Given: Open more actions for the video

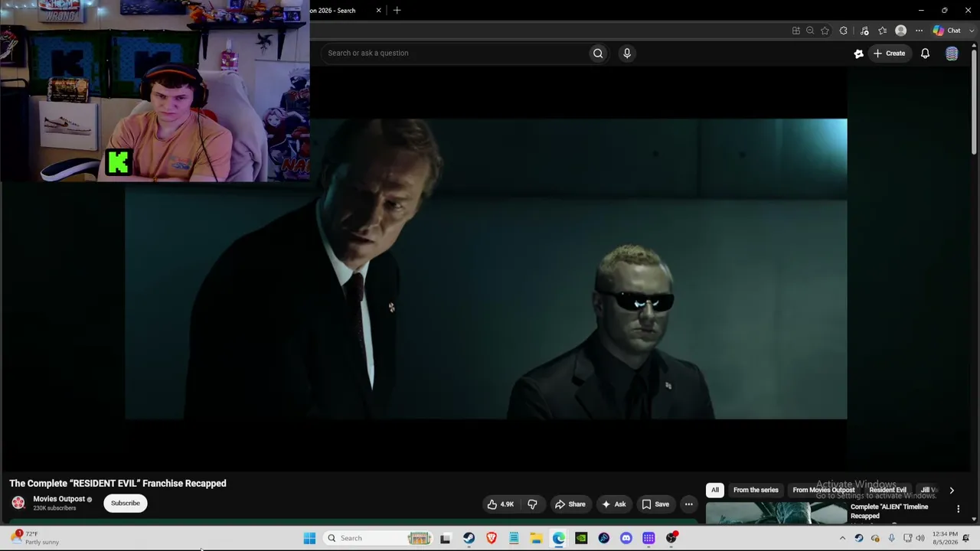Looking at the screenshot, I should click(688, 504).
